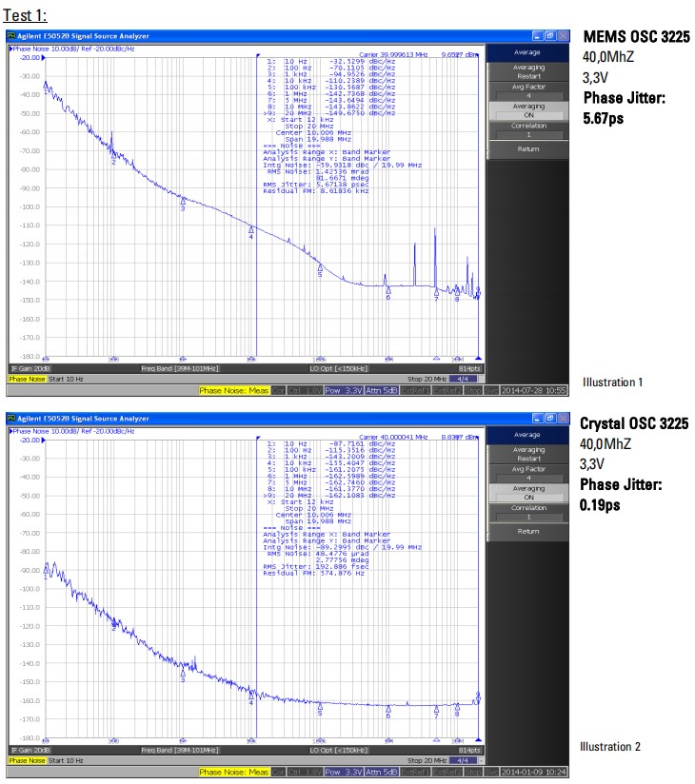Toggle Pow 3.3V indicator in top status bar
This screenshot has height=784, width=695.
point(344,390)
